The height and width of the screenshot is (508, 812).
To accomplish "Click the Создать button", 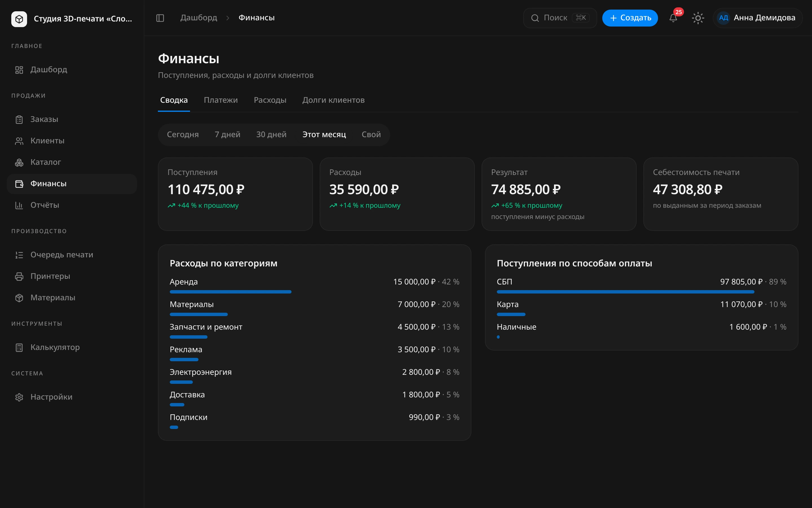I will tap(630, 18).
